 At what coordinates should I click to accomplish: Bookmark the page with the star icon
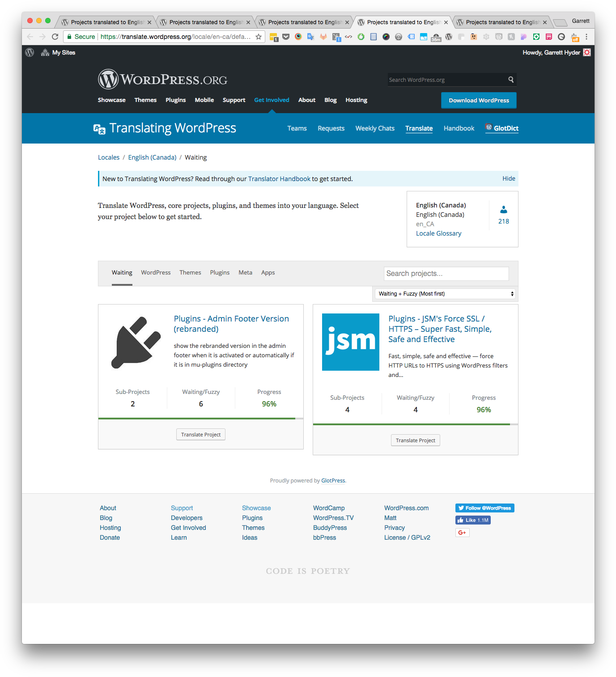pos(259,37)
